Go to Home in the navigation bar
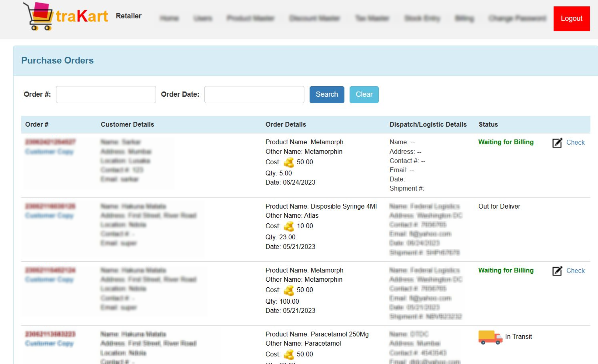598x364 pixels. [169, 18]
